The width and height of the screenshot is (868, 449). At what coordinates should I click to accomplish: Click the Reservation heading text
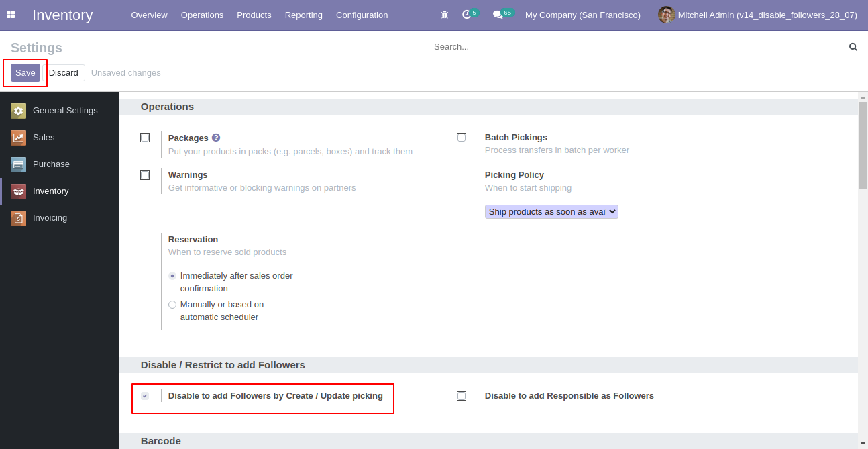pos(193,240)
